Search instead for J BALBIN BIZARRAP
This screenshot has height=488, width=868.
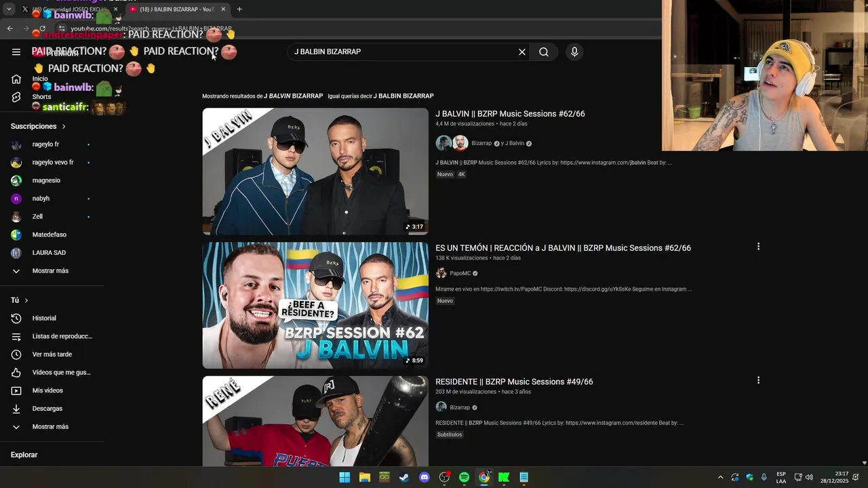point(403,96)
